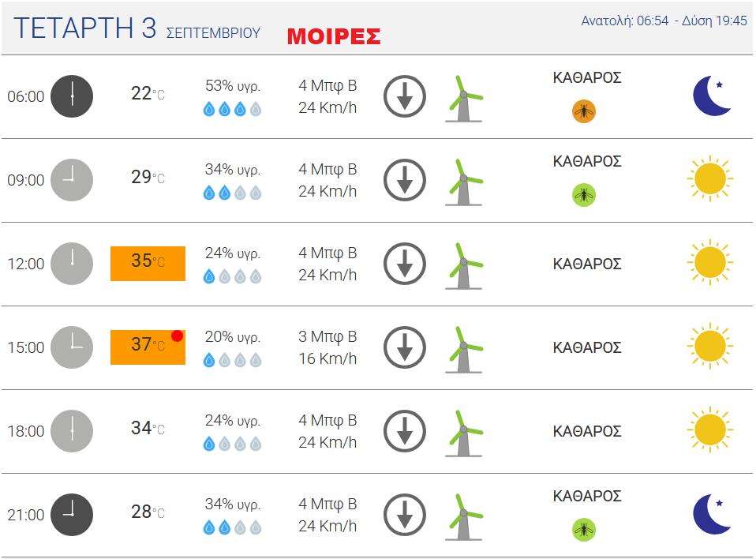The image size is (756, 559).
Task: Click the green mosquito icon at 09:00
Action: coord(583,195)
